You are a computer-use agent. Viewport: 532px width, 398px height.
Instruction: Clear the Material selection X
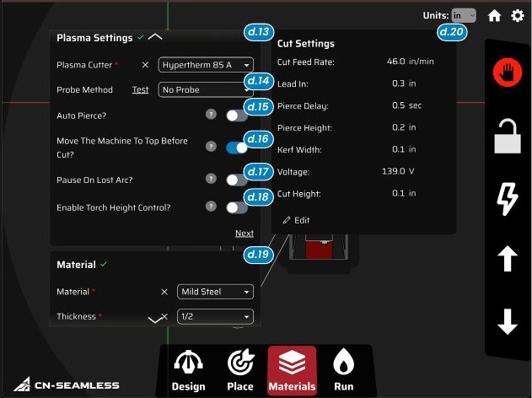tap(164, 292)
